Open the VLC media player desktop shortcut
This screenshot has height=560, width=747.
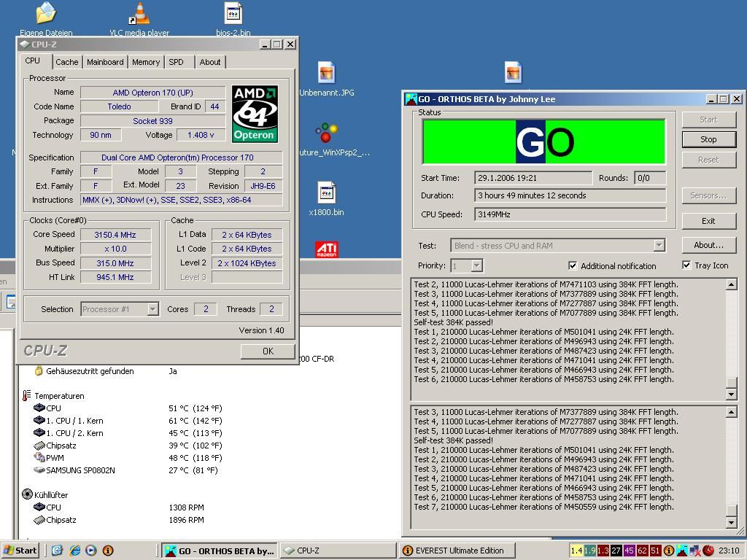(139, 15)
